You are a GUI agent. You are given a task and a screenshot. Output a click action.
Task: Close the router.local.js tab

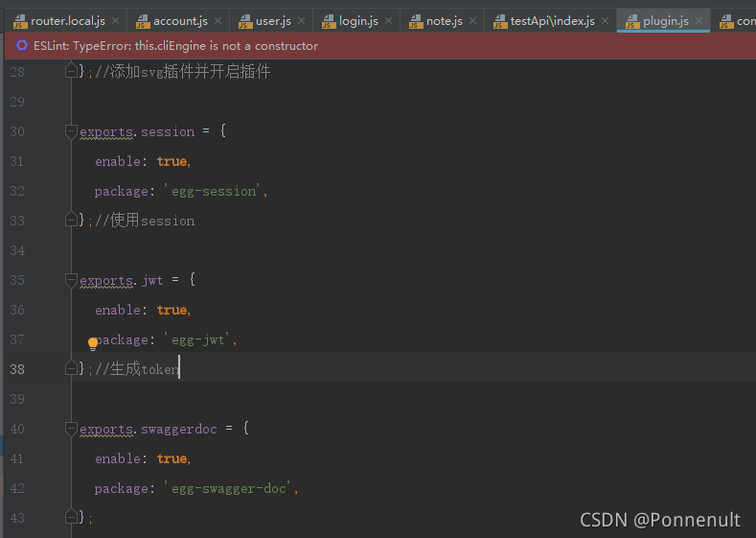[x=115, y=21]
